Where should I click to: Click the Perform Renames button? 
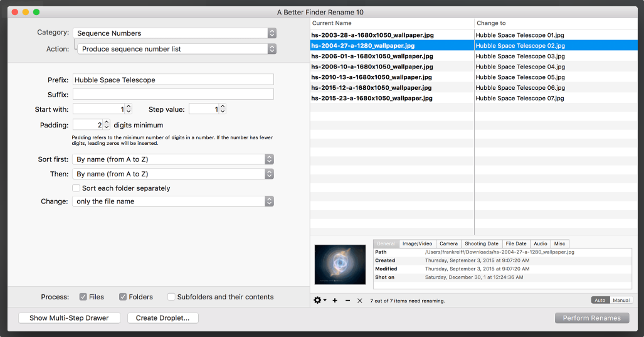pos(591,318)
